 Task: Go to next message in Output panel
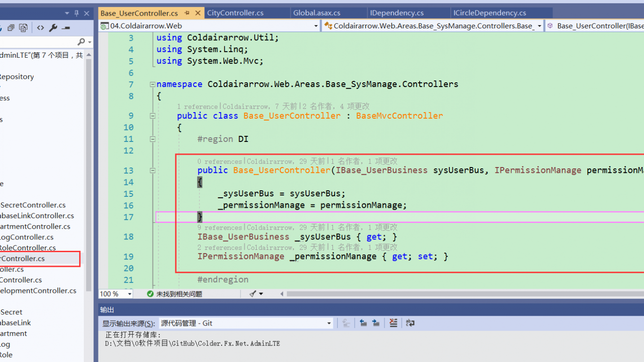(376, 323)
